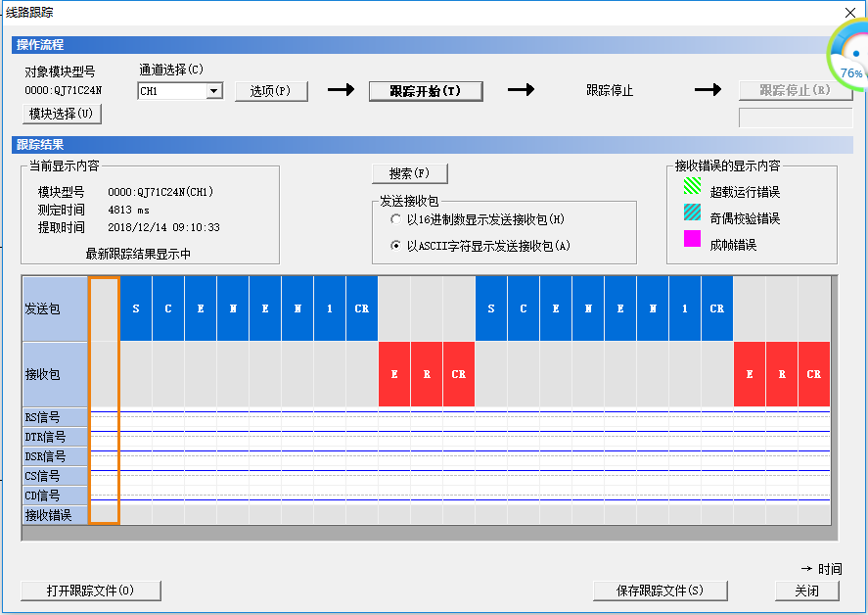Click the green 超载运行错误 legend swatch
This screenshot has width=868, height=615.
[692, 192]
